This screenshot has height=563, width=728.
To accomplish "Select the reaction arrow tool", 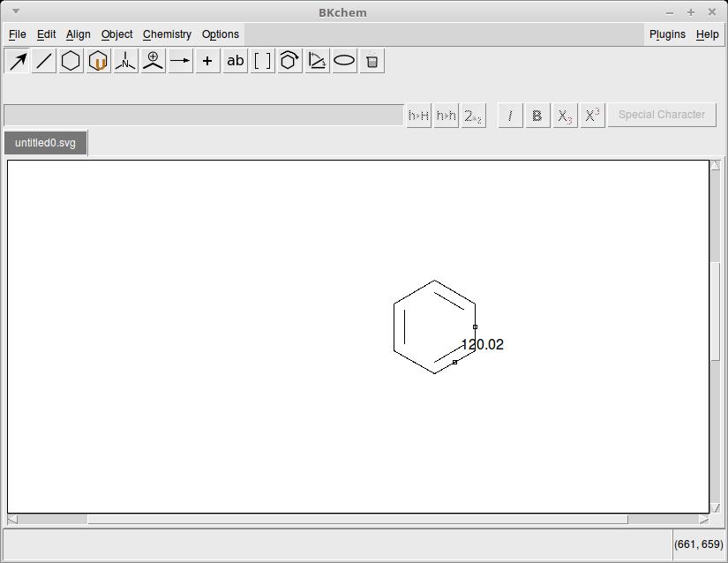I will (x=181, y=61).
